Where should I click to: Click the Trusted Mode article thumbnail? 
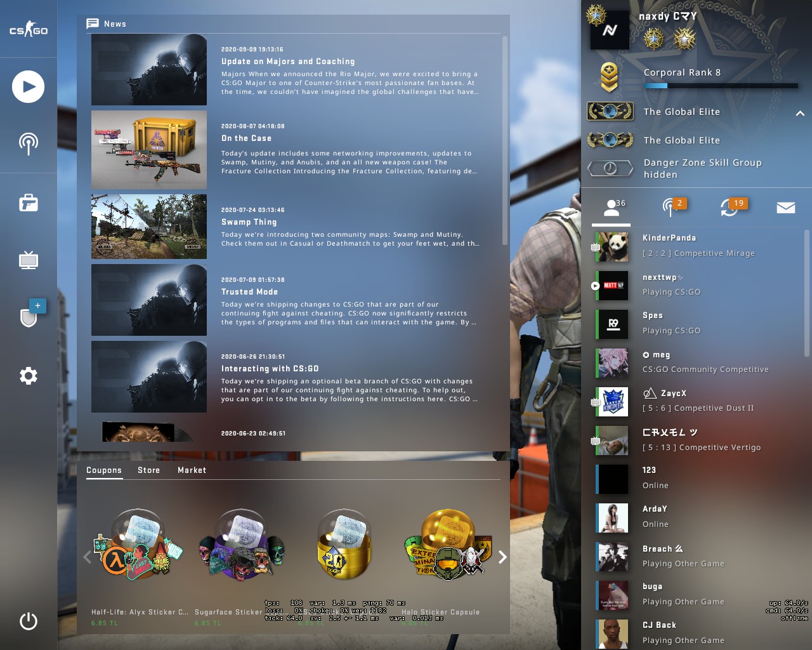pos(149,300)
